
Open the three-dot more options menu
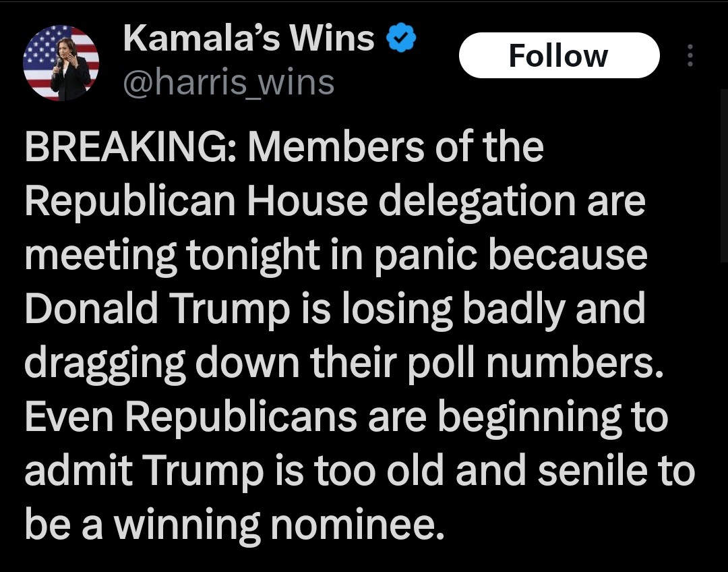pyautogui.click(x=689, y=55)
